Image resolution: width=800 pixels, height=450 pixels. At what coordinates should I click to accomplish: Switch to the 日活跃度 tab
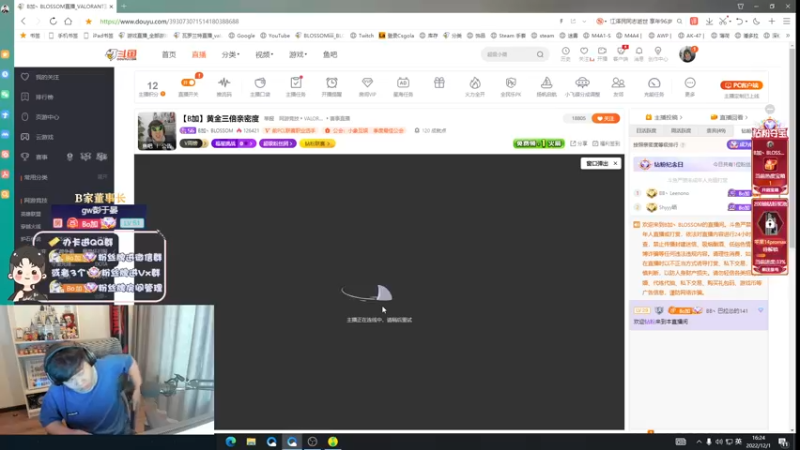click(x=646, y=131)
